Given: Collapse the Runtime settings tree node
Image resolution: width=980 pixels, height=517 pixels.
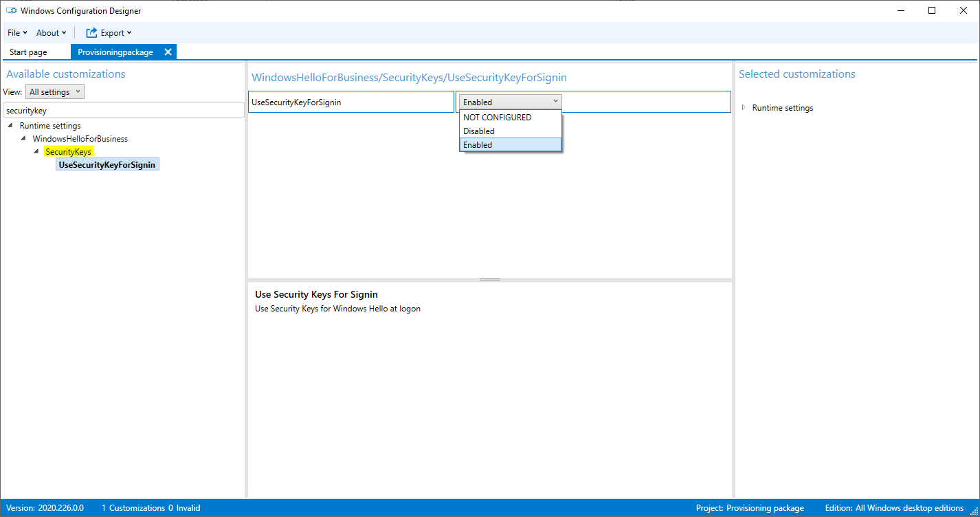Looking at the screenshot, I should coord(10,126).
